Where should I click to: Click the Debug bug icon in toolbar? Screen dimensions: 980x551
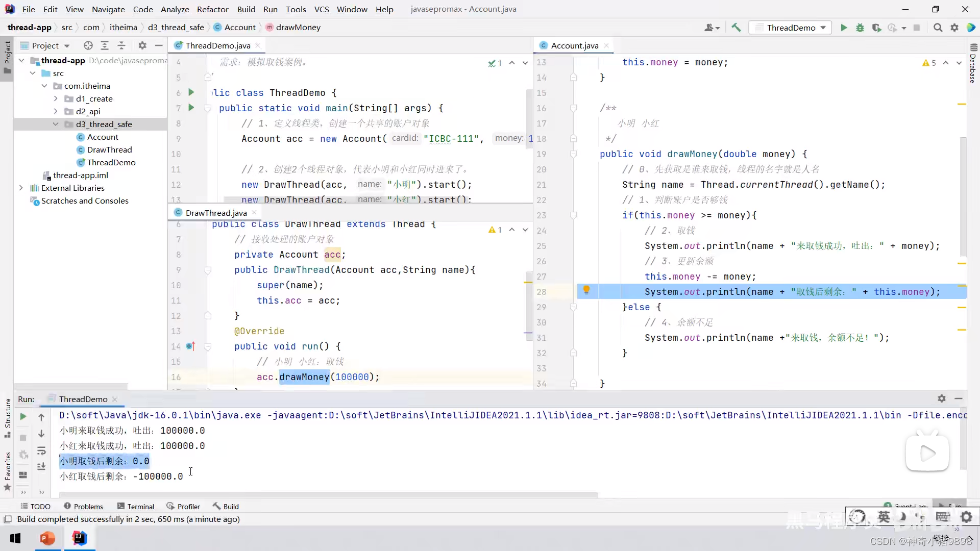point(860,28)
